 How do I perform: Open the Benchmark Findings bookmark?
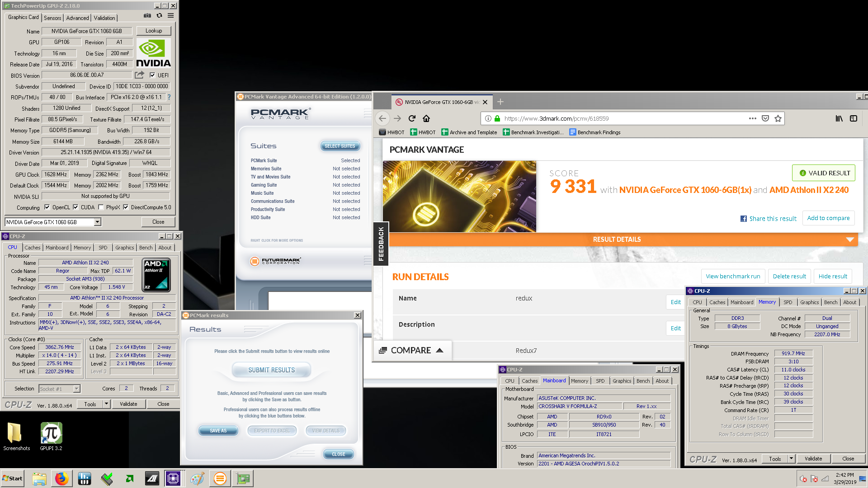pos(595,132)
